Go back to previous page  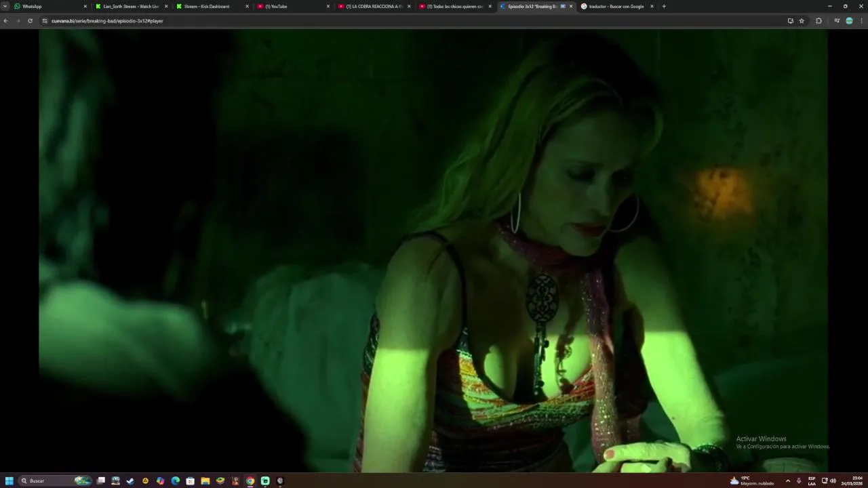coord(5,21)
